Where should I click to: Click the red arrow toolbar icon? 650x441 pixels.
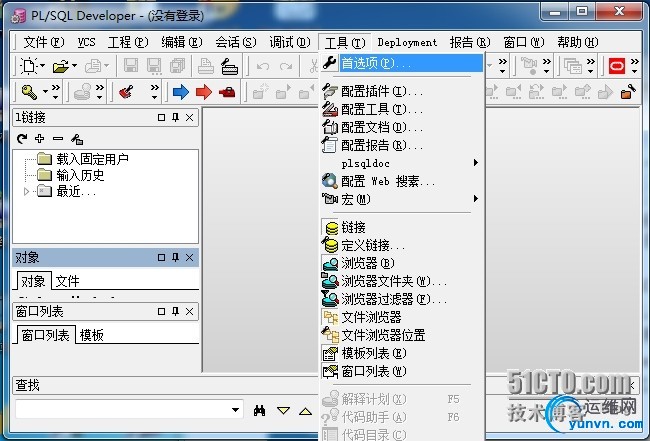pyautogui.click(x=204, y=92)
